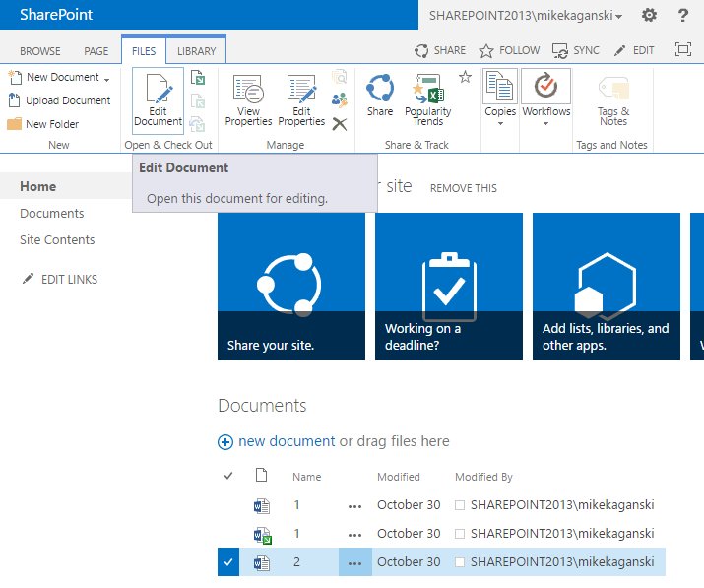Switch to the PAGE ribbon tab

tap(96, 51)
